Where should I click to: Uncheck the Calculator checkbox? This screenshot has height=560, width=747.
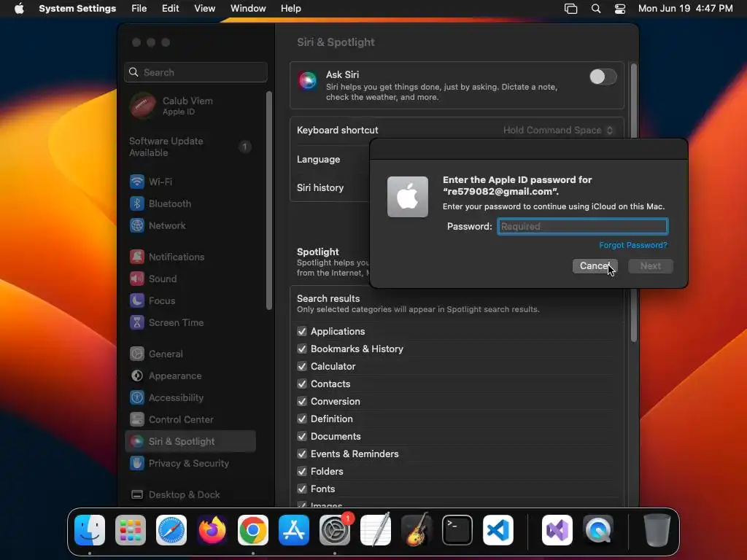pos(301,367)
